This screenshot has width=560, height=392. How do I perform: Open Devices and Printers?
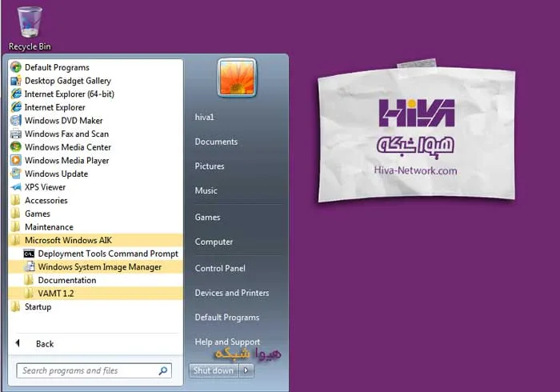tap(232, 293)
